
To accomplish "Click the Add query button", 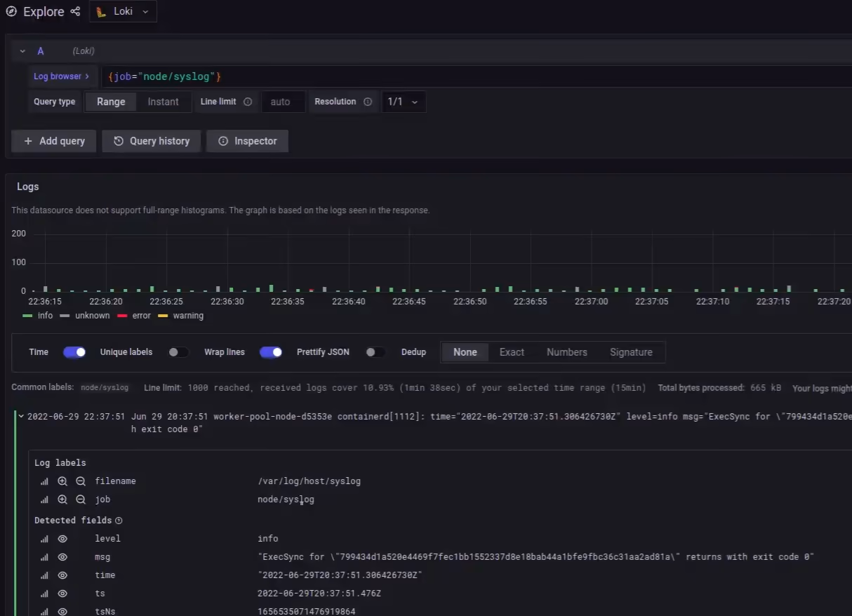I will 53,141.
